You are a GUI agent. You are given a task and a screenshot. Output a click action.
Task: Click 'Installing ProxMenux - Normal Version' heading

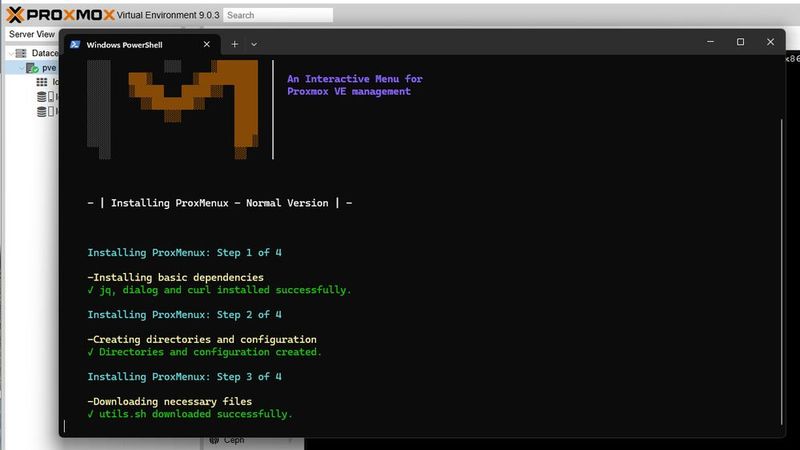[x=220, y=203]
